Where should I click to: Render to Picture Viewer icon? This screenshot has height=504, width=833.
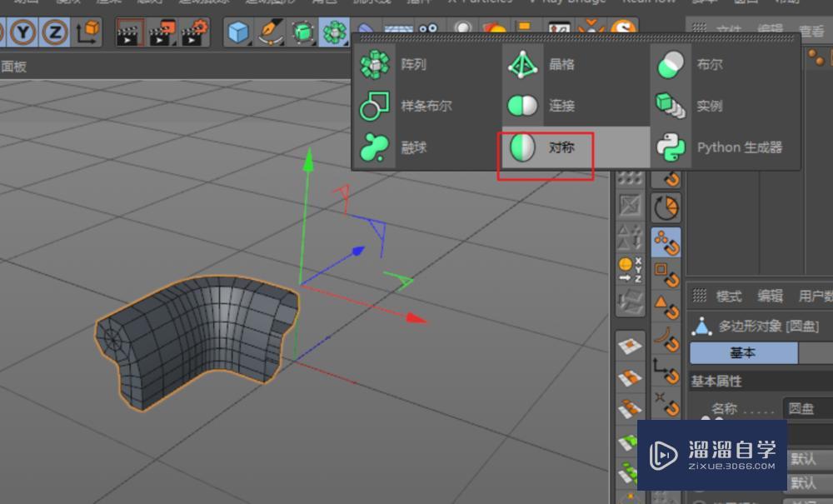pyautogui.click(x=162, y=32)
